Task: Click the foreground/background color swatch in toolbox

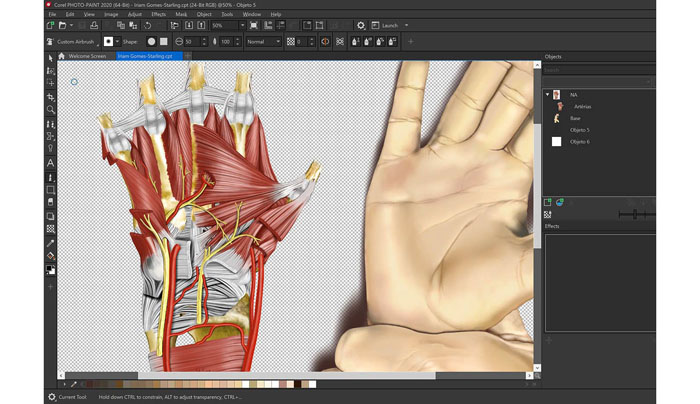Action: (51, 270)
